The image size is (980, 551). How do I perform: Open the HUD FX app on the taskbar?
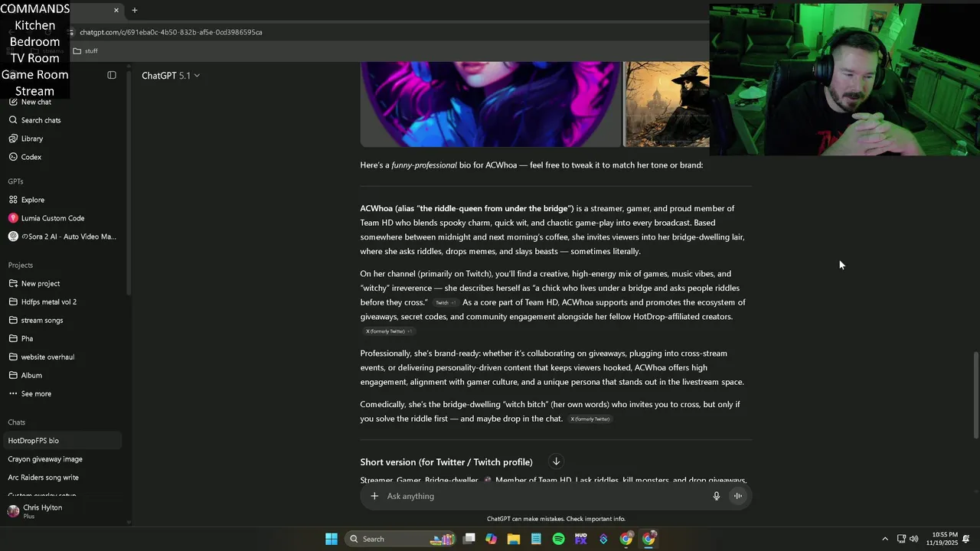pyautogui.click(x=581, y=539)
